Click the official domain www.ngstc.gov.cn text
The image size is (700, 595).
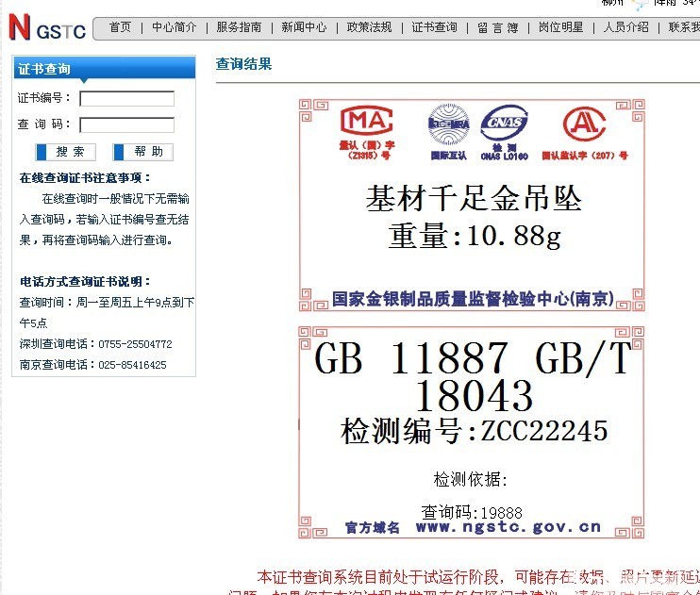(x=508, y=527)
